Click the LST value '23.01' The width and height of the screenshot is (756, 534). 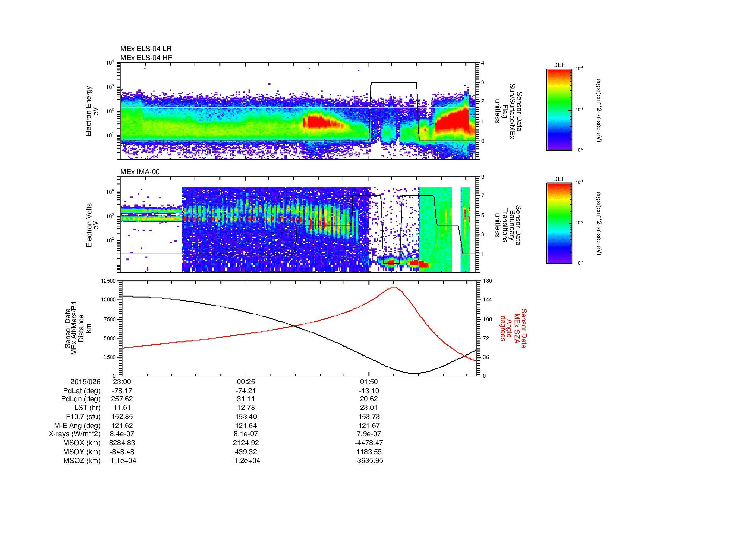click(x=369, y=408)
